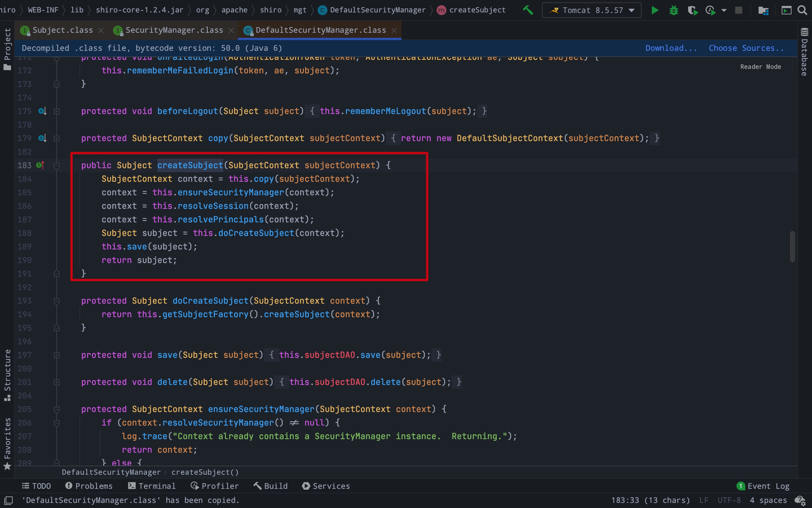Click the overridden-method gutter icon at line 175

point(42,111)
